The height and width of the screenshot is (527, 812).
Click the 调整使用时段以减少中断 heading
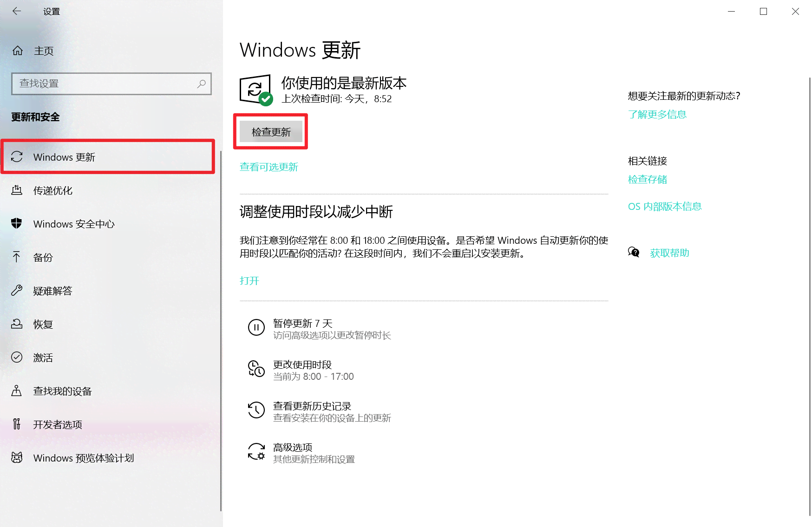[x=316, y=212]
